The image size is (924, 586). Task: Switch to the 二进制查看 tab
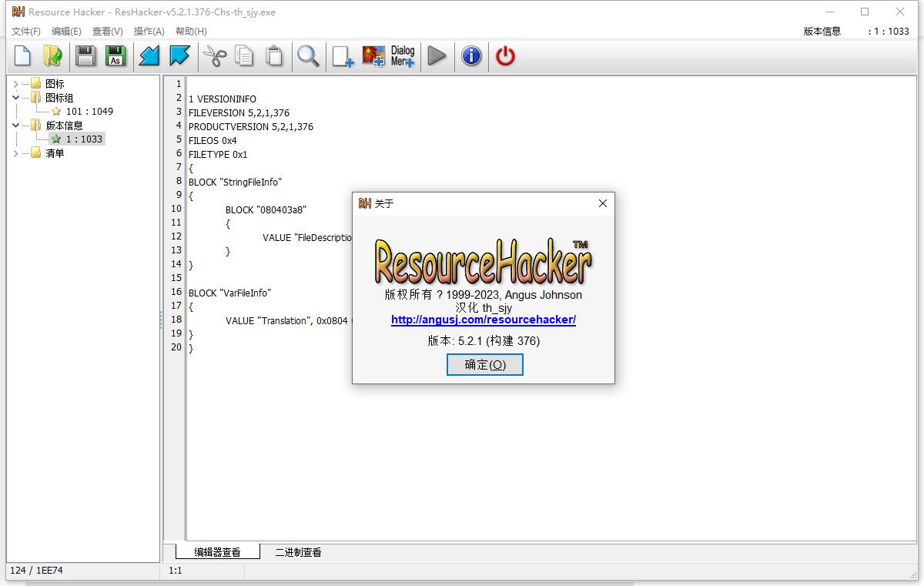tap(298, 552)
